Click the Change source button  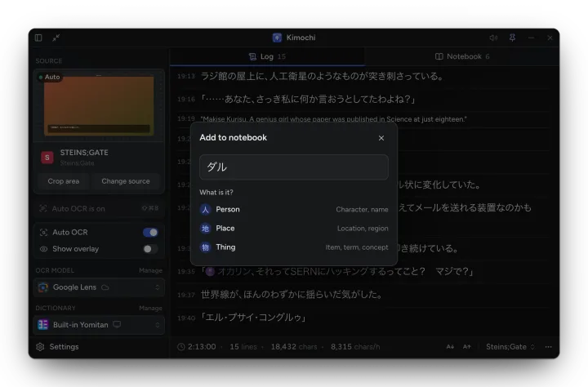coord(126,181)
